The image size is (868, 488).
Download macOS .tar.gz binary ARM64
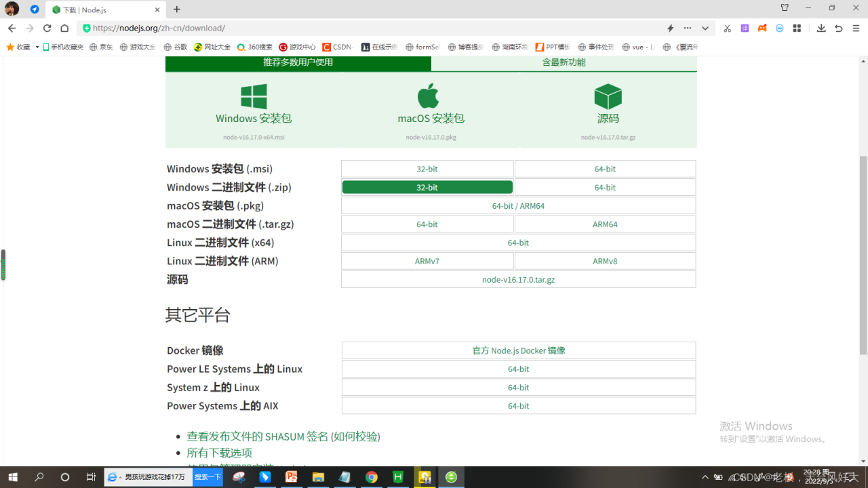tap(605, 224)
